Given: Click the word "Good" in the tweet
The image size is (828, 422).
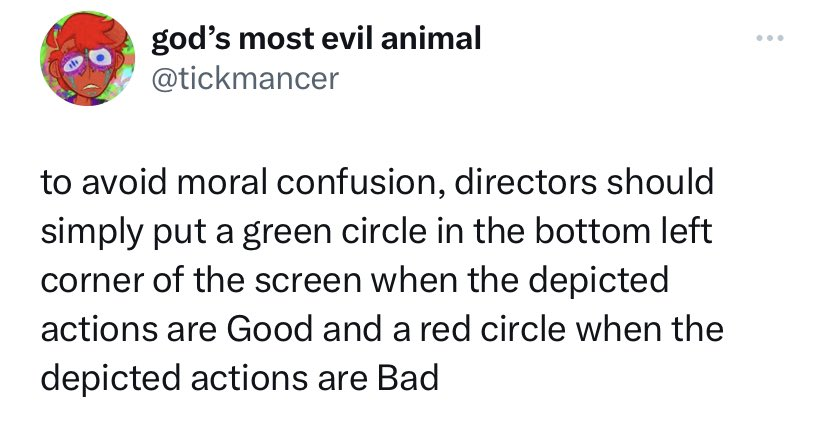Looking at the screenshot, I should (x=269, y=329).
